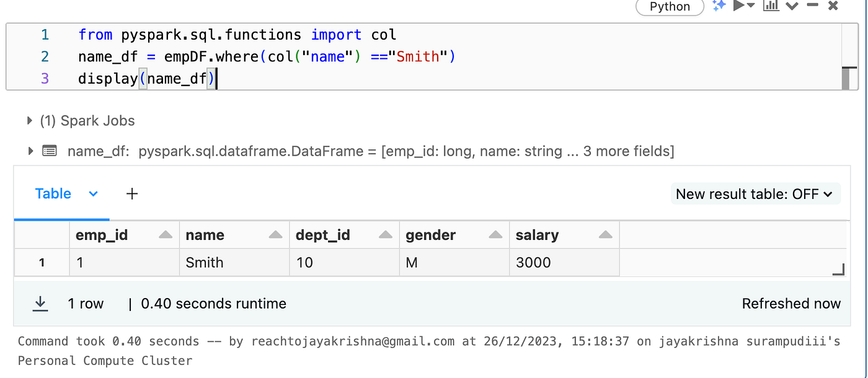Toggle New result table OFF switch

[x=755, y=194]
